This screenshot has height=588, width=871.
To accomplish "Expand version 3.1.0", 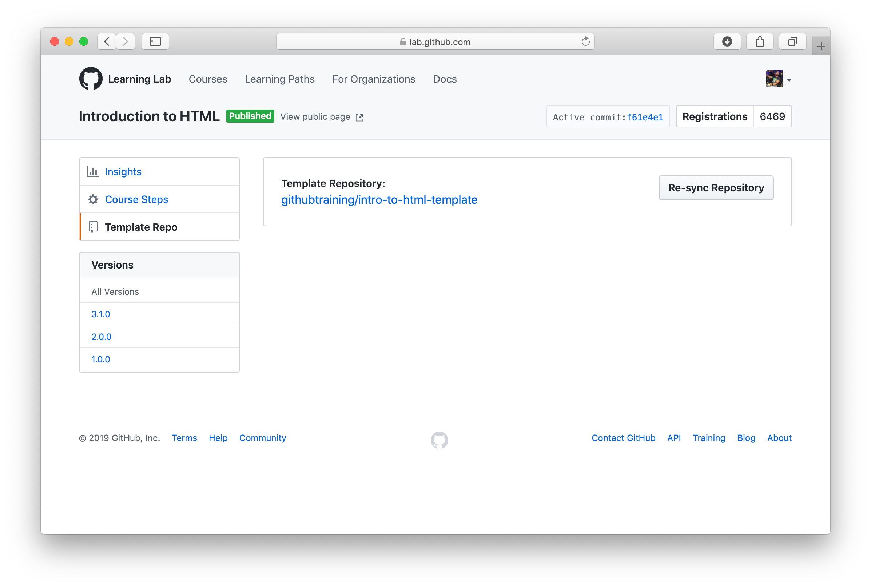I will (x=101, y=314).
